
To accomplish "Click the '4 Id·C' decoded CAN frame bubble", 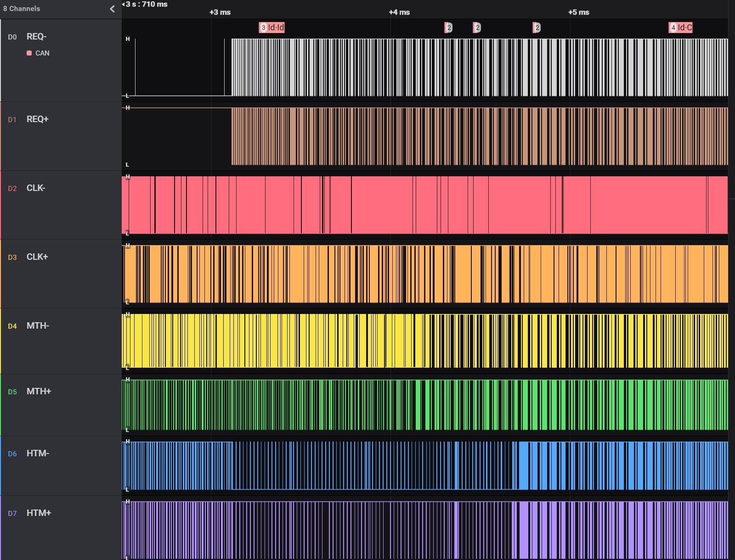I will (681, 28).
